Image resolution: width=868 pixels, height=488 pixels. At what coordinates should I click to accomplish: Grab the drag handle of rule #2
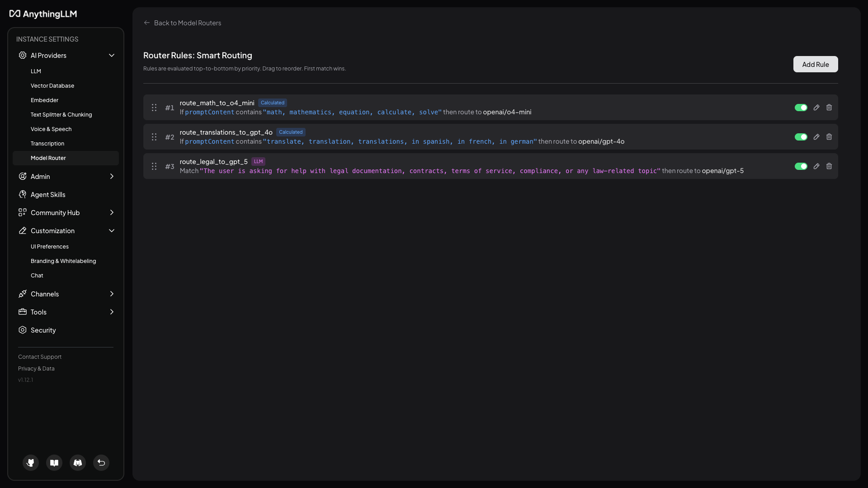[x=154, y=137]
